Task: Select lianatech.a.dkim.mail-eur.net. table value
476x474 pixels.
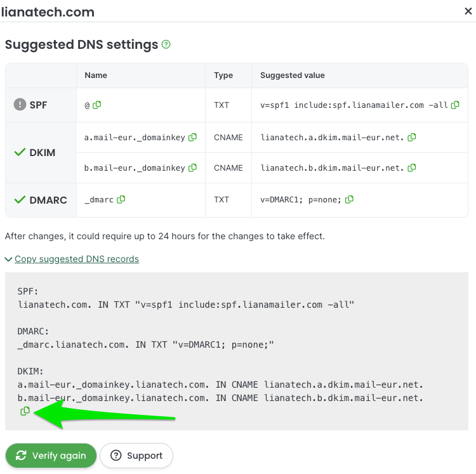Action: pyautogui.click(x=332, y=138)
